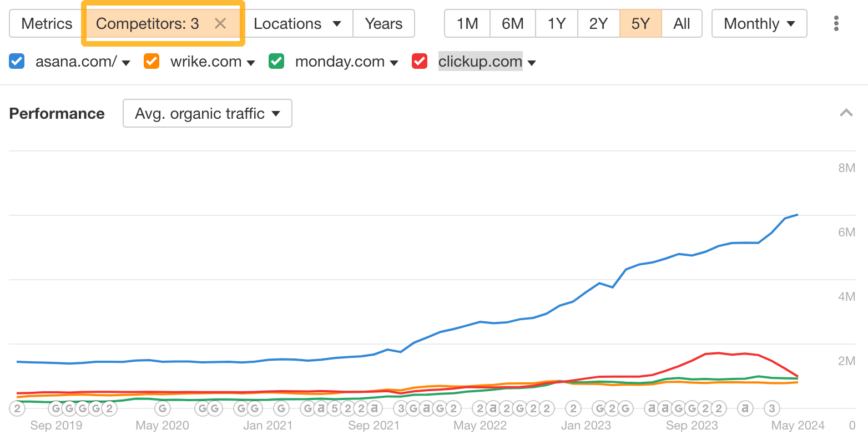Click the Years button

click(383, 23)
